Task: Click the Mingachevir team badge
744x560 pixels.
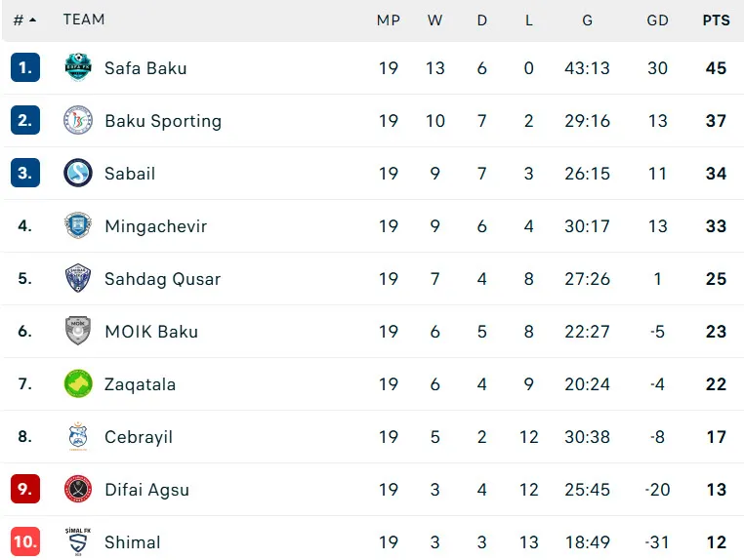Action: [x=78, y=225]
